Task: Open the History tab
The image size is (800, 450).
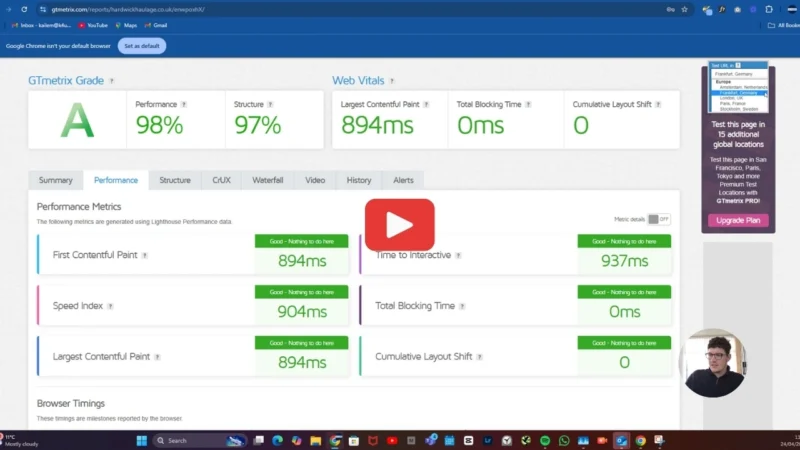Action: pyautogui.click(x=359, y=180)
